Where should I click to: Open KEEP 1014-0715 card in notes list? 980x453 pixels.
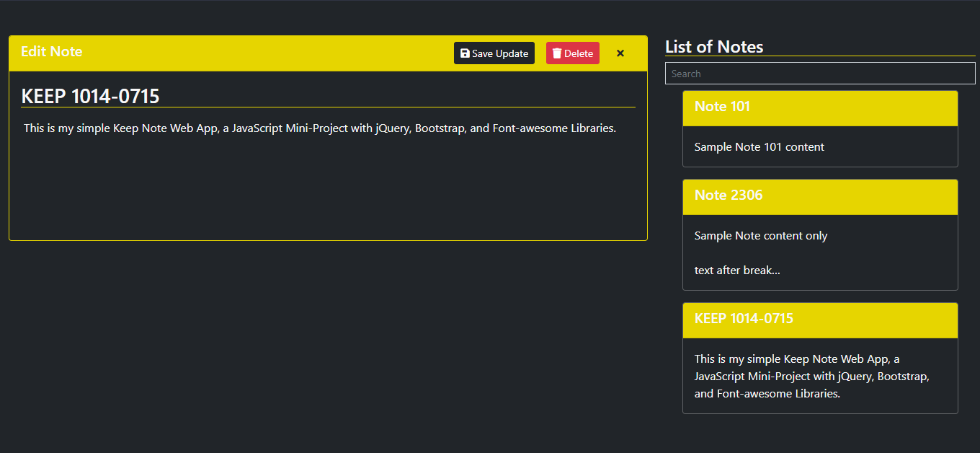pos(820,320)
